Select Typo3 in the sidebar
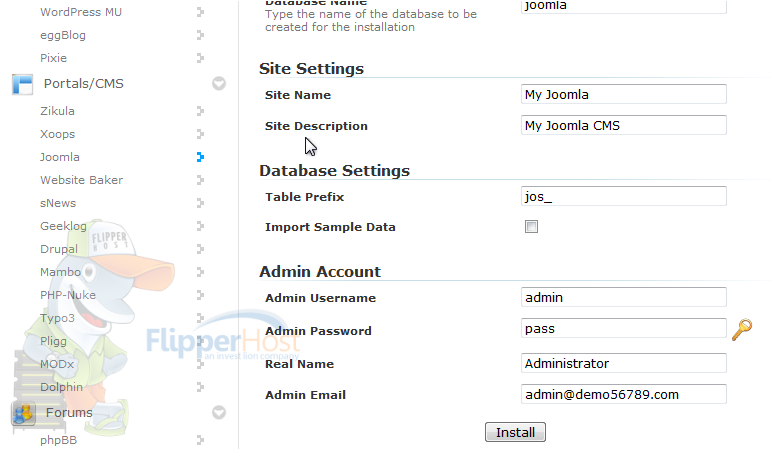Image resolution: width=776 pixels, height=450 pixels. tap(57, 318)
